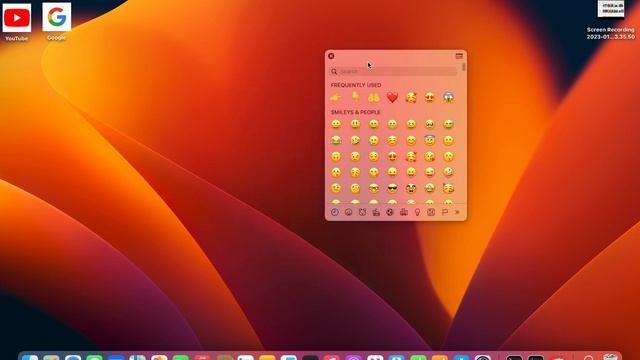Jump to Food & Drink category icon
Image resolution: width=640 pixels, height=360 pixels.
[x=376, y=212]
